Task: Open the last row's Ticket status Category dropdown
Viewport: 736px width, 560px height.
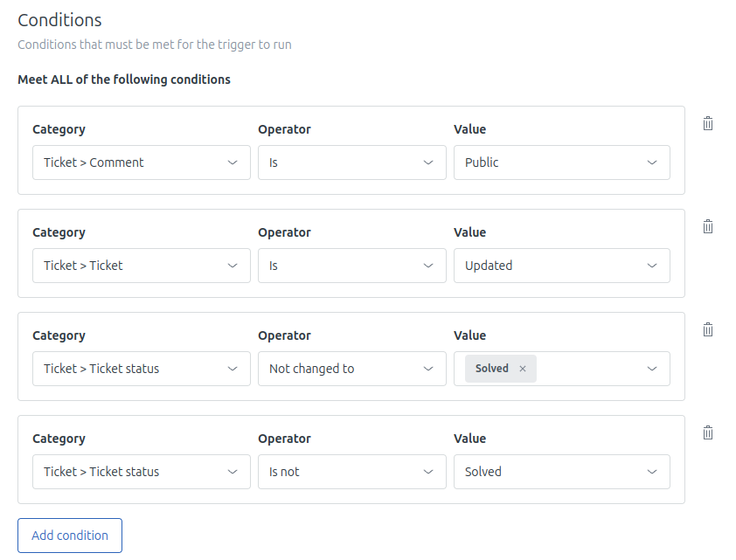Action: pos(141,472)
